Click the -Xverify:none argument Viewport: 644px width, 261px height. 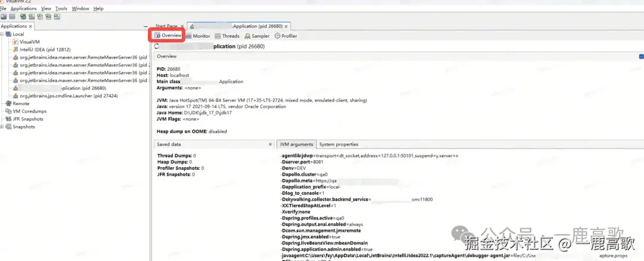pyautogui.click(x=295, y=211)
